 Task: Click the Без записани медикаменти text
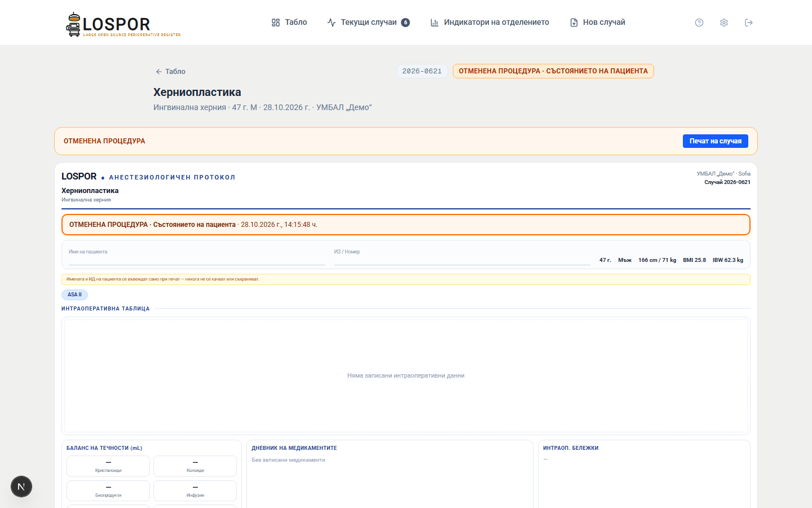(x=289, y=460)
